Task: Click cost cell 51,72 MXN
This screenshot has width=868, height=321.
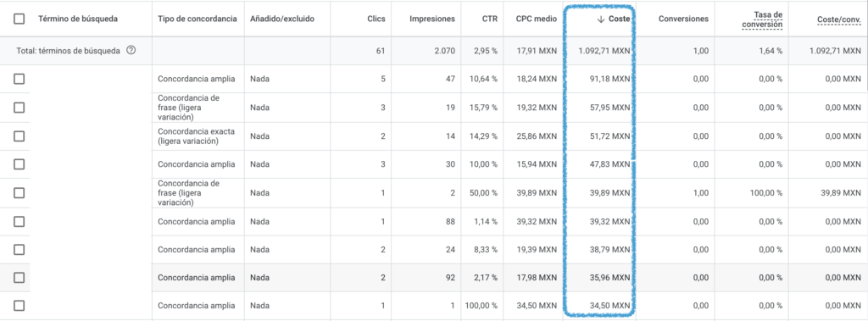Action: coord(610,136)
